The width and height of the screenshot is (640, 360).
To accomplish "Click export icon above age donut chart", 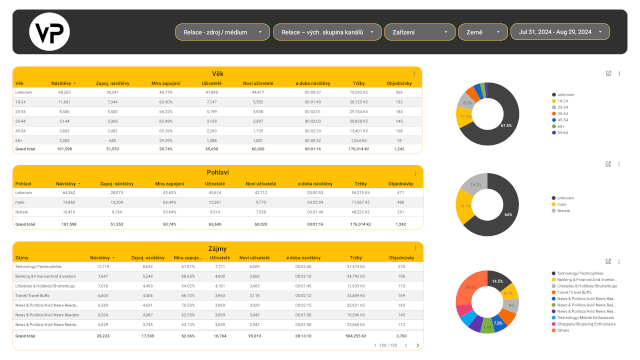I will click(x=608, y=73).
